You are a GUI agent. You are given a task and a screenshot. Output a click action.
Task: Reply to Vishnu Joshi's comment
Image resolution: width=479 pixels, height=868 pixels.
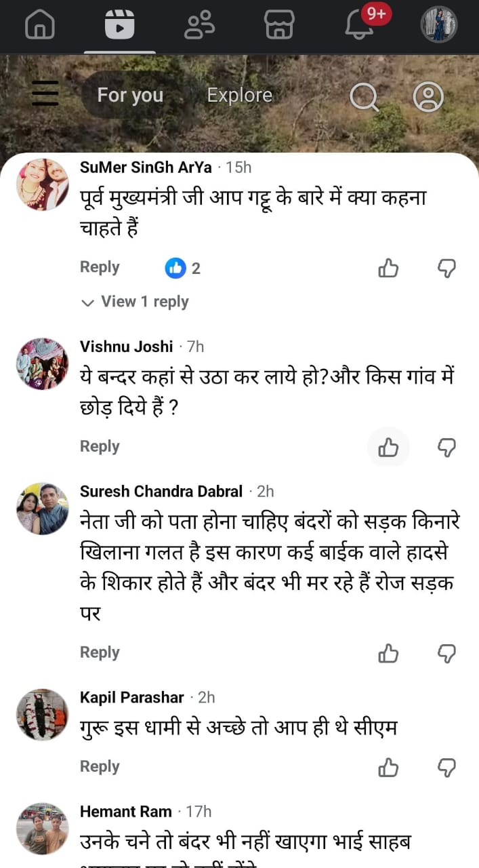pos(100,446)
